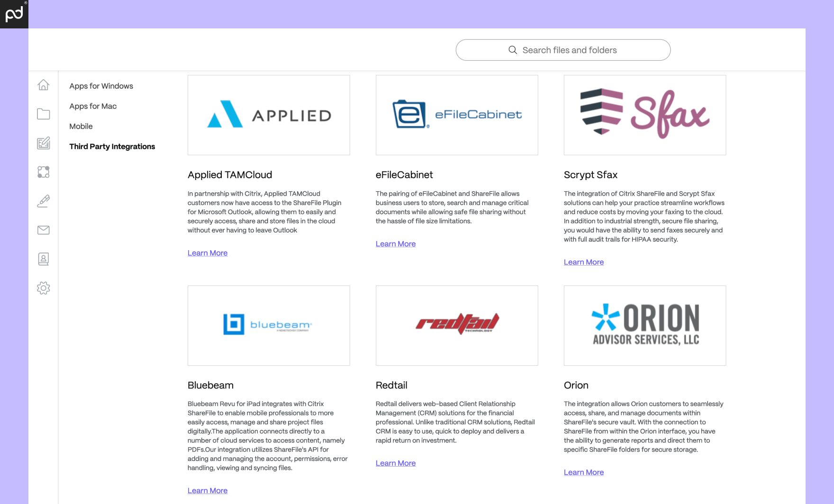Open the Workflows connected-nodes icon
This screenshot has height=504, width=834.
coord(43,172)
